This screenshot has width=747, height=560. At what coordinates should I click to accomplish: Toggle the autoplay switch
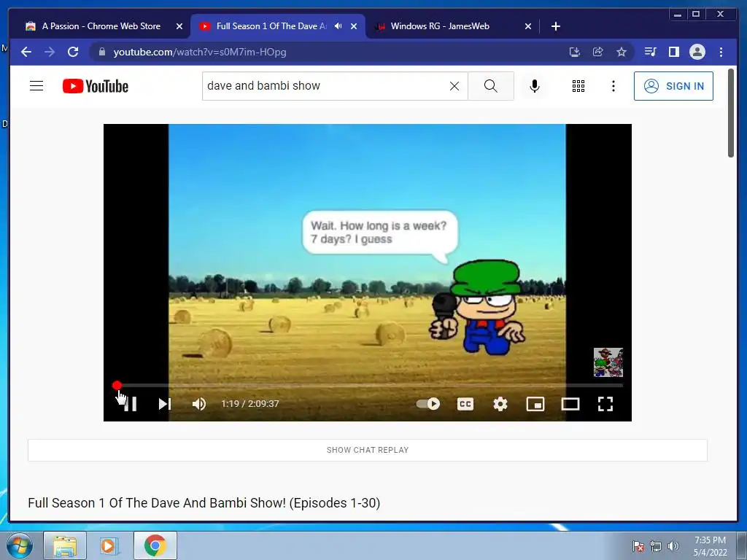coord(427,404)
